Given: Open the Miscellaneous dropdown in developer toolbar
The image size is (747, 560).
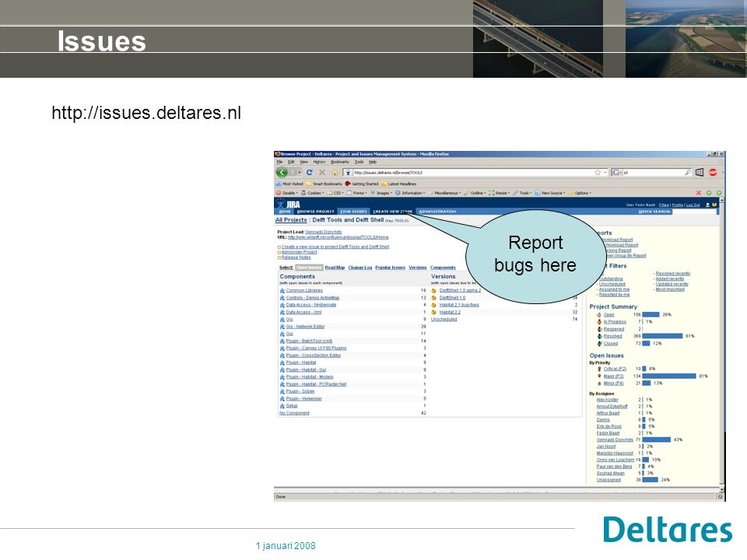Looking at the screenshot, I should [x=444, y=194].
